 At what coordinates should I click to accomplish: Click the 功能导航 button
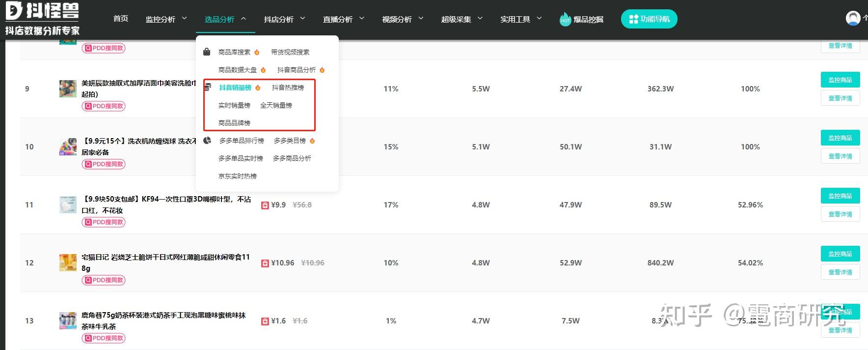[649, 19]
